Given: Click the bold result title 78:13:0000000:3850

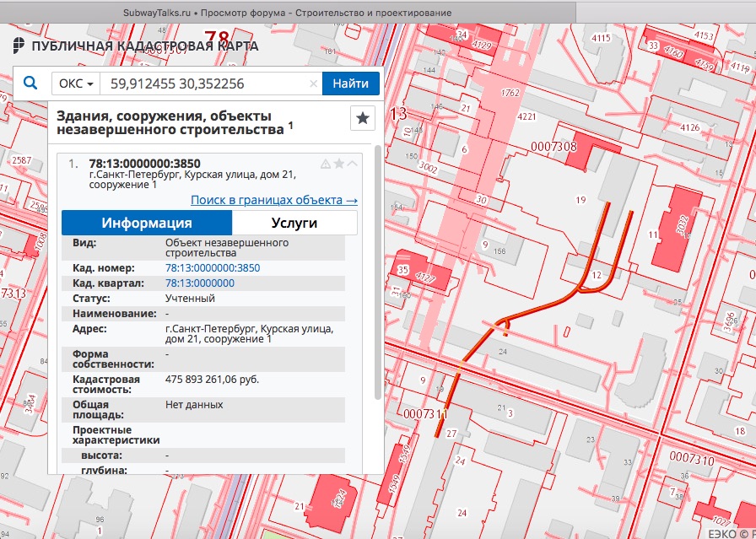Looking at the screenshot, I should point(144,163).
